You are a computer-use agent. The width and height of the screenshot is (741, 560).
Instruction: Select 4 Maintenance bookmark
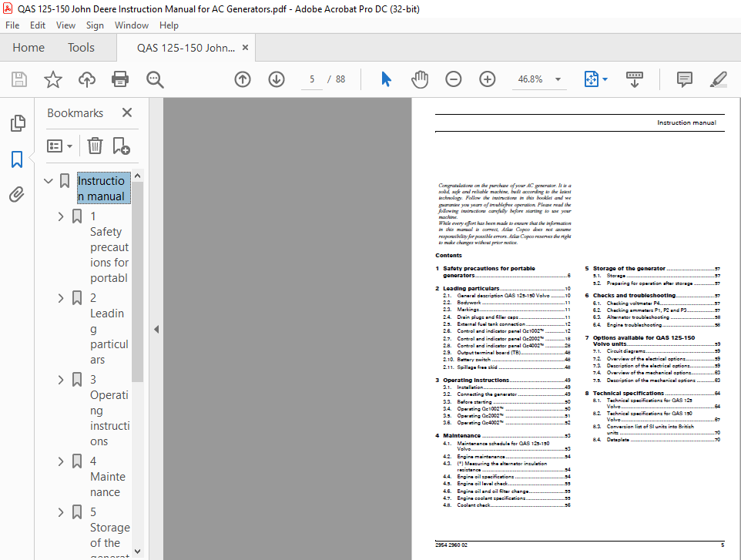(x=108, y=476)
